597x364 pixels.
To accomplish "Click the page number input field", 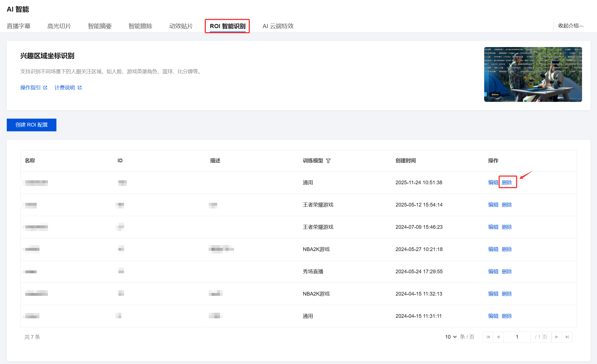I will [517, 337].
